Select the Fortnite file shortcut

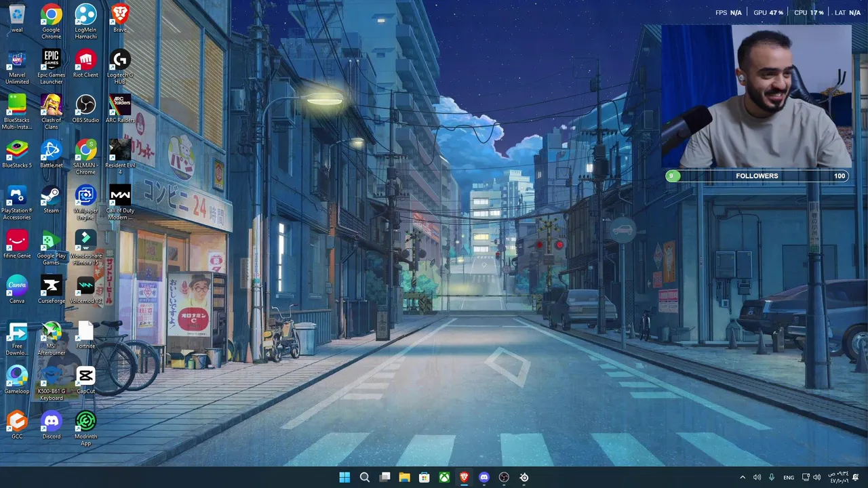point(85,335)
